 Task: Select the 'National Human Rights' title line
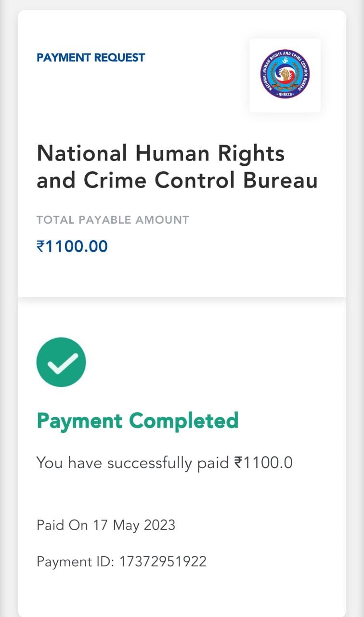pyautogui.click(x=160, y=154)
